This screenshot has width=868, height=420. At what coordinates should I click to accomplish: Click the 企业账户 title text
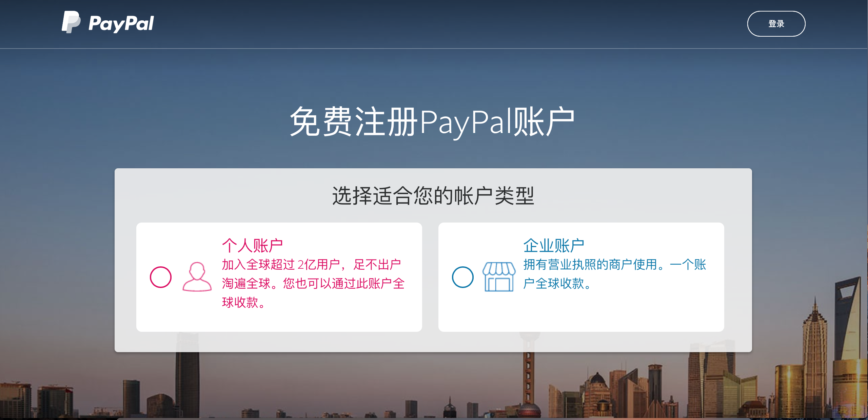(x=554, y=245)
